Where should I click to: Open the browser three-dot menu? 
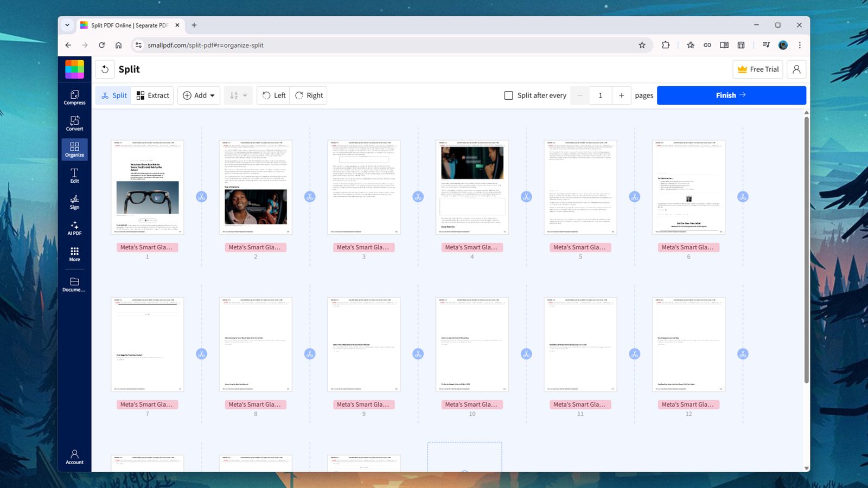(x=800, y=45)
